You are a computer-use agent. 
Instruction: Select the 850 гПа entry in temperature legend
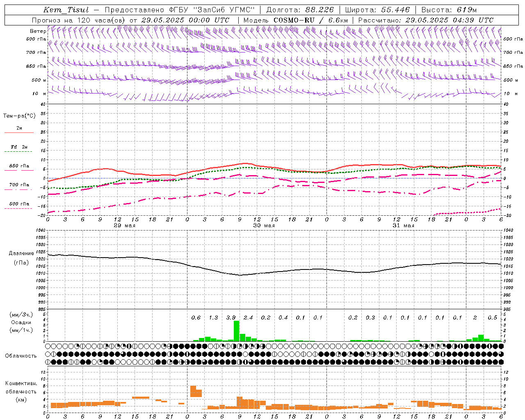pos(19,166)
